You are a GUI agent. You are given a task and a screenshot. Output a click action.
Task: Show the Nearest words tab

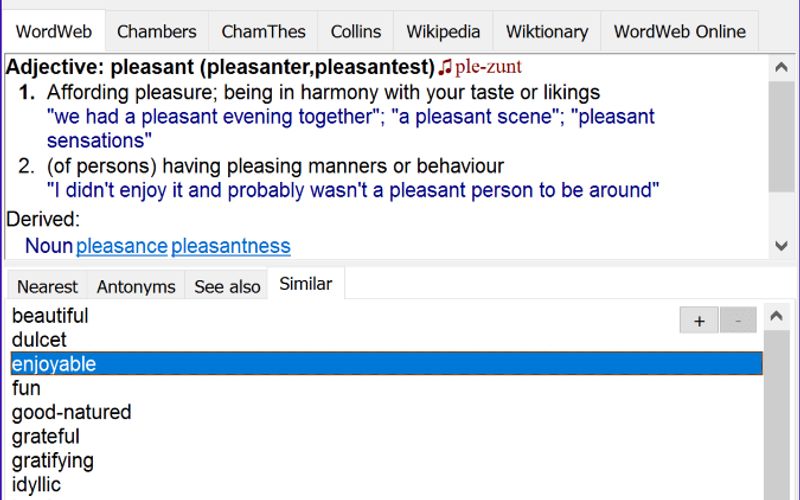[47, 287]
